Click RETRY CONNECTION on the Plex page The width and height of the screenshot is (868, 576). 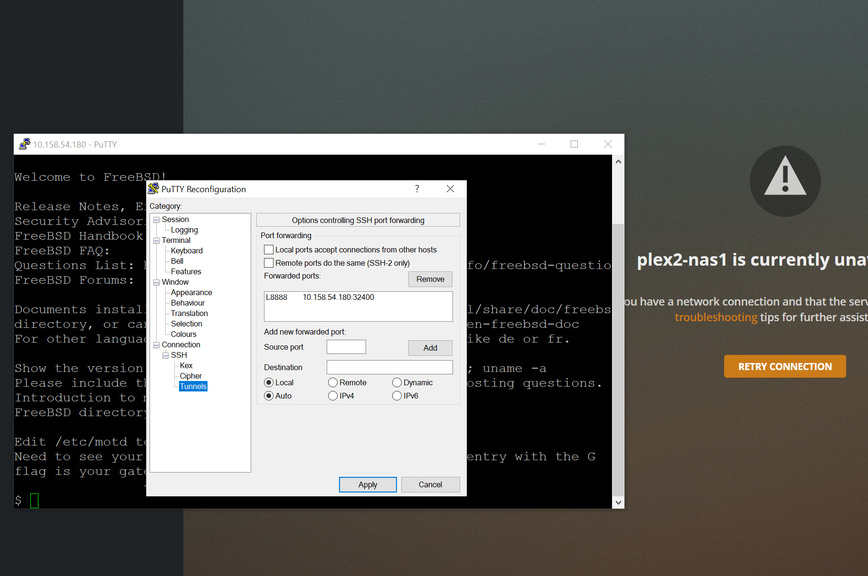pos(785,366)
